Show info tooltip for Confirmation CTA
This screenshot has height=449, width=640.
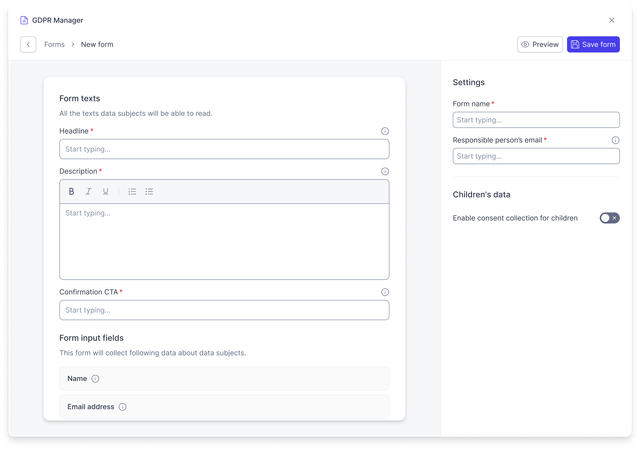click(385, 292)
